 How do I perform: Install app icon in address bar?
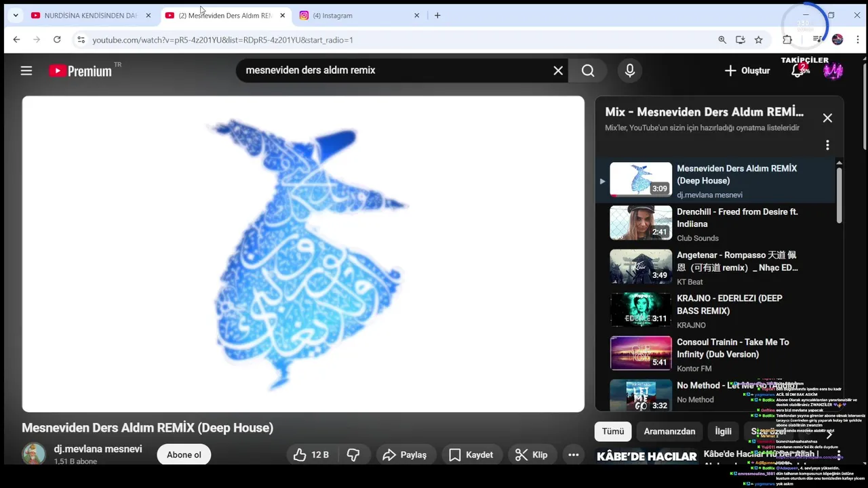[x=741, y=40]
